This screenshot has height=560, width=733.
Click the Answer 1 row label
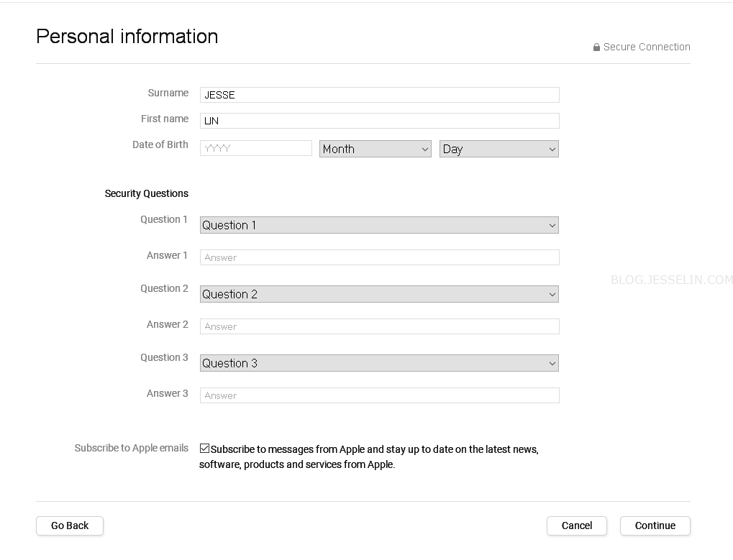tap(167, 255)
